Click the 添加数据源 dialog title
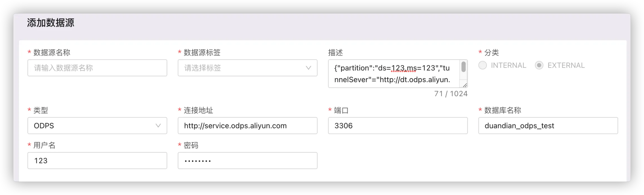Screen dimensions: 644x195 pos(51,23)
